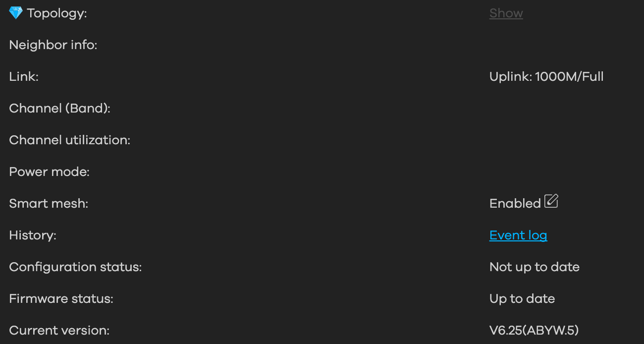The width and height of the screenshot is (644, 344).
Task: Select the Uplink: 1000M/Full value
Action: coord(546,77)
